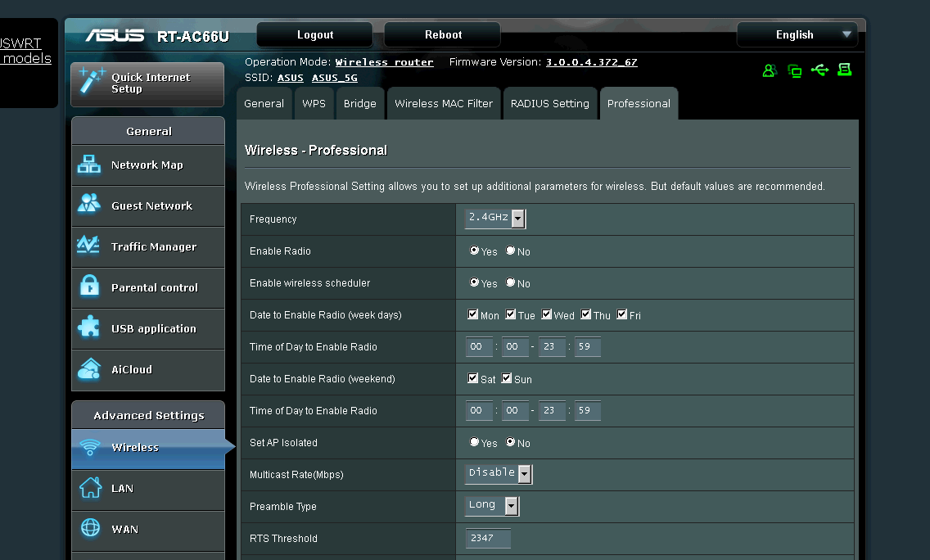Viewport: 930px width, 560px height.
Task: Open Guest Network menu item
Action: coord(148,205)
